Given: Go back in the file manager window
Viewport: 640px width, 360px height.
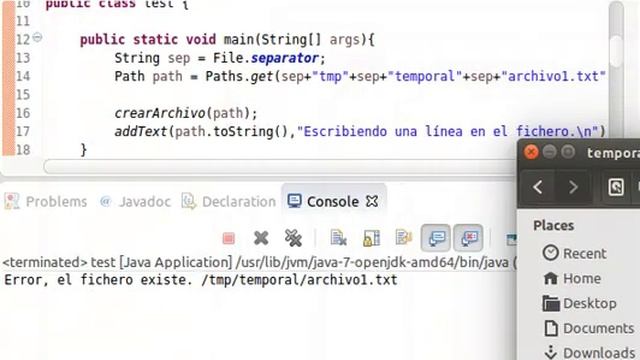Looking at the screenshot, I should pyautogui.click(x=538, y=187).
